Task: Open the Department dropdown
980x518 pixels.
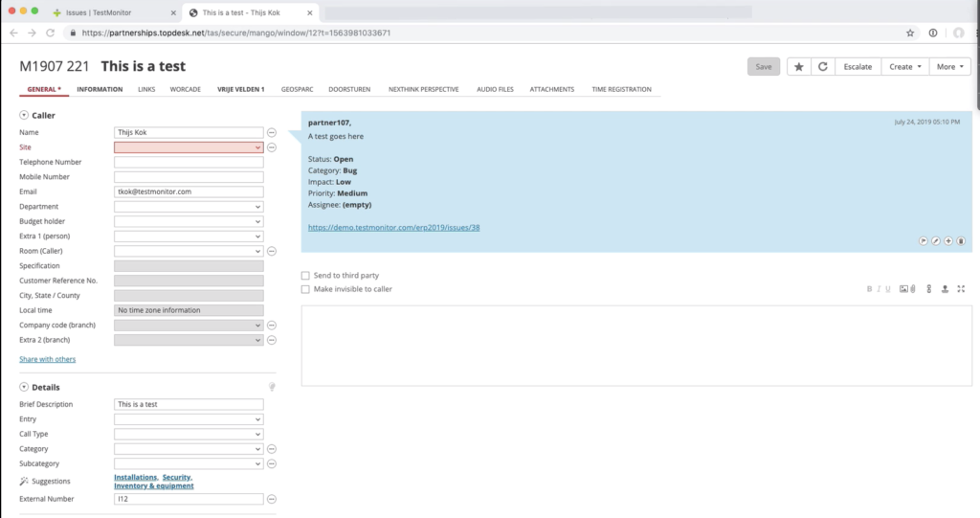Action: [x=189, y=207]
